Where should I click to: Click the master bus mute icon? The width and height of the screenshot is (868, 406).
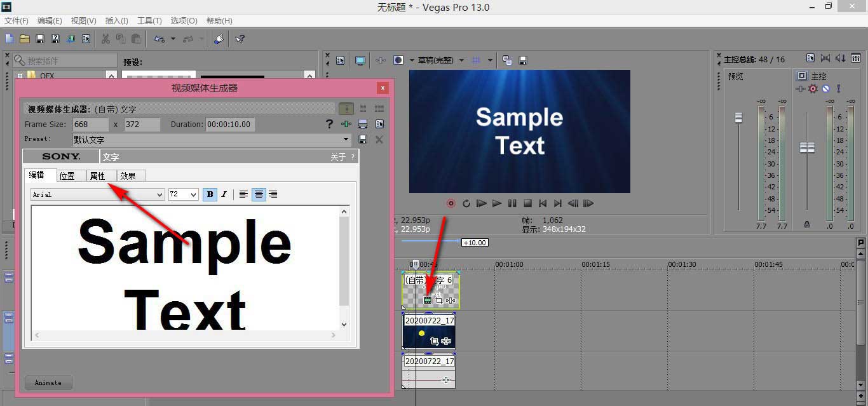[825, 89]
